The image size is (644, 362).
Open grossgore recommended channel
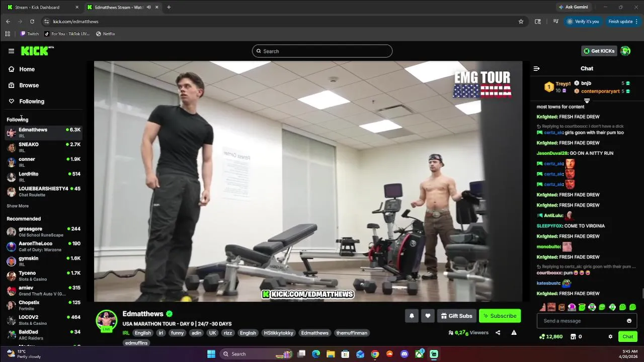pyautogui.click(x=43, y=232)
